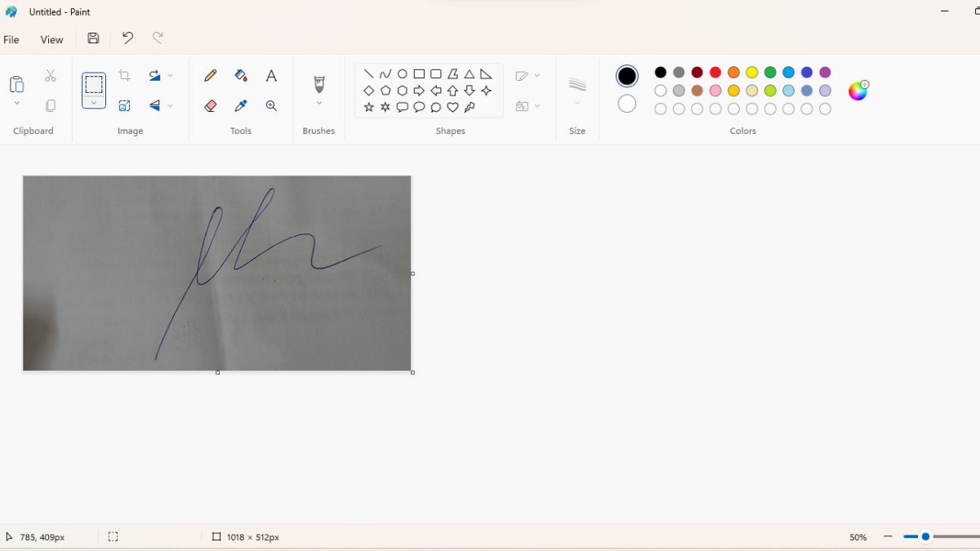Pick the purple color swatch
The image size is (980, 551).
pos(825,73)
